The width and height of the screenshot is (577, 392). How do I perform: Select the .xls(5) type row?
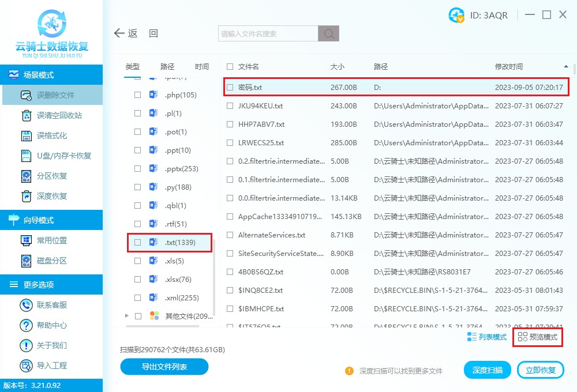169,261
